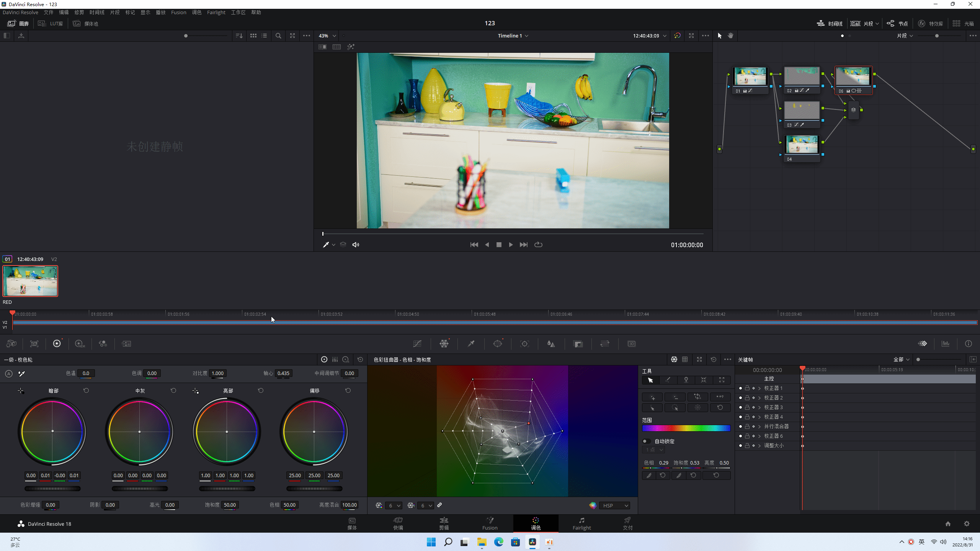Click the HDR color wheels icon

click(x=80, y=344)
